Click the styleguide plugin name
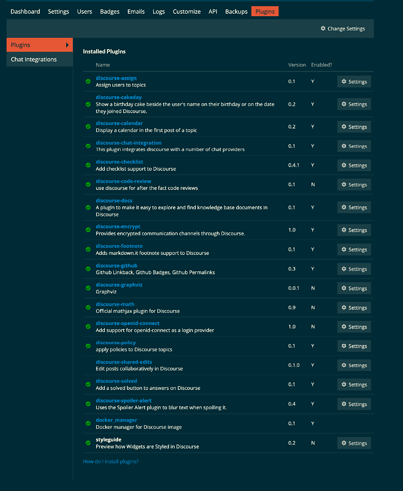Screen dimensions: 403x491 (x=108, y=440)
